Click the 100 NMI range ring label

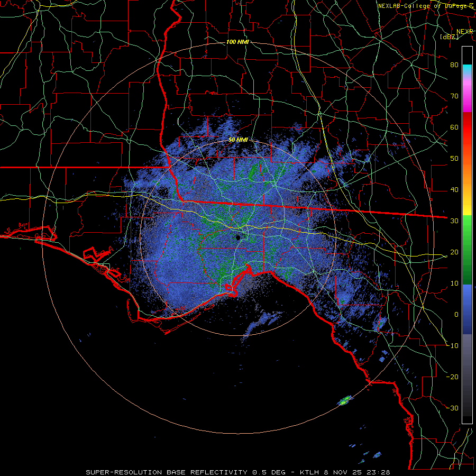[237, 42]
